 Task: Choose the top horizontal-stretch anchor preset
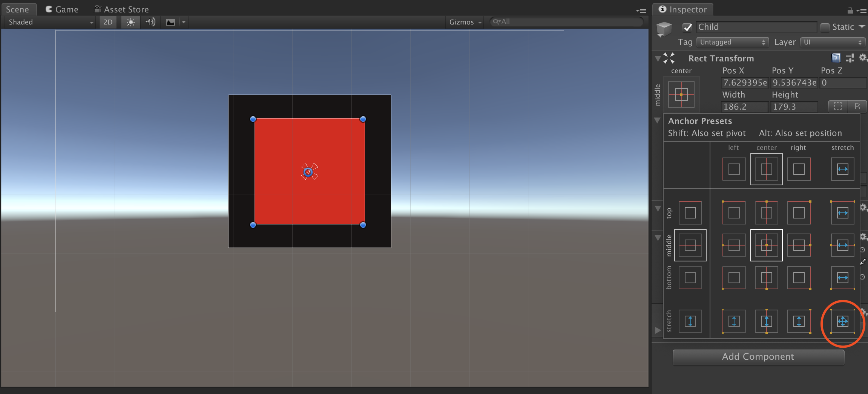[842, 213]
